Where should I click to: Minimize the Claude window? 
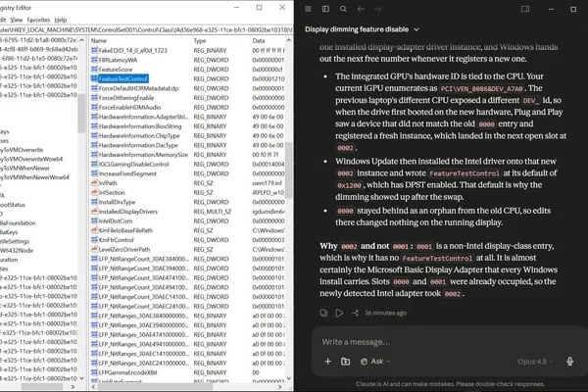coord(551,9)
